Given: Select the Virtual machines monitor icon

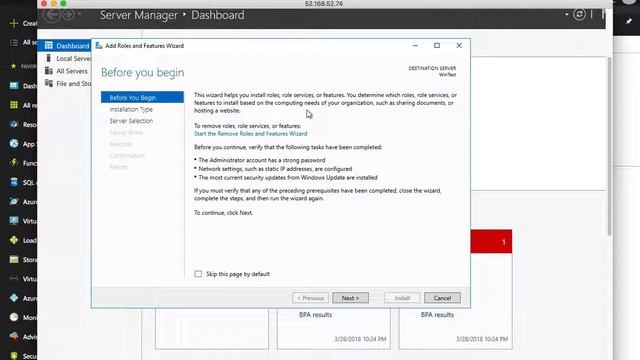Looking at the screenshot, I should coord(14,221).
